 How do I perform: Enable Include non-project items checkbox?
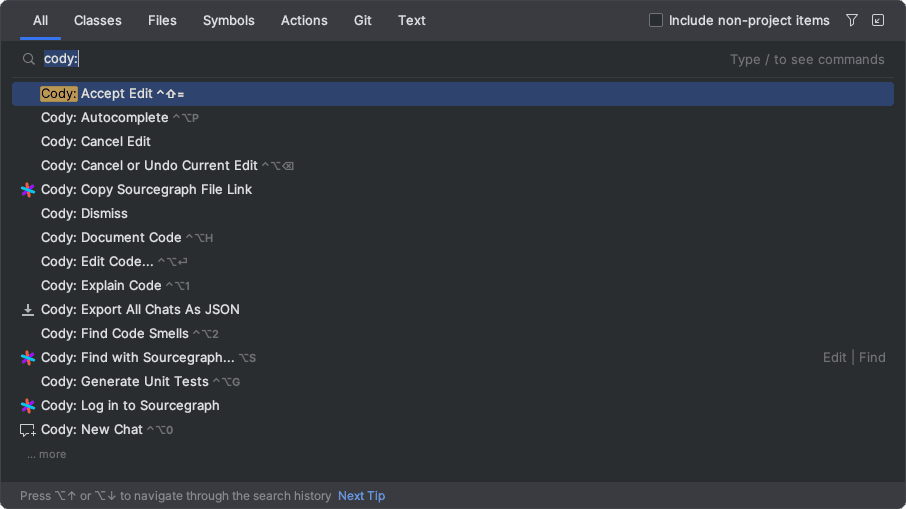click(656, 20)
